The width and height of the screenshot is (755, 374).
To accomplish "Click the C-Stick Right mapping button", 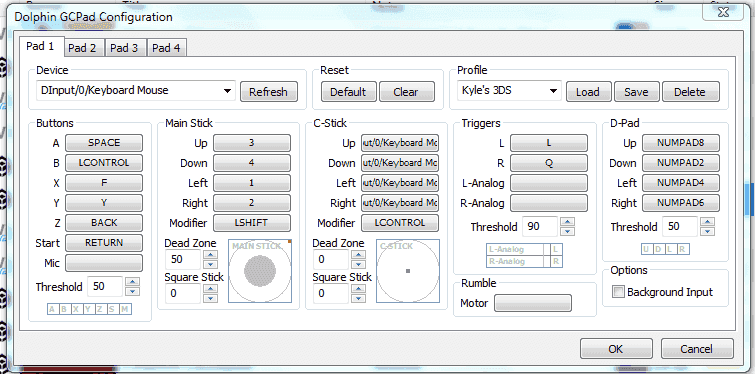I will tap(400, 203).
